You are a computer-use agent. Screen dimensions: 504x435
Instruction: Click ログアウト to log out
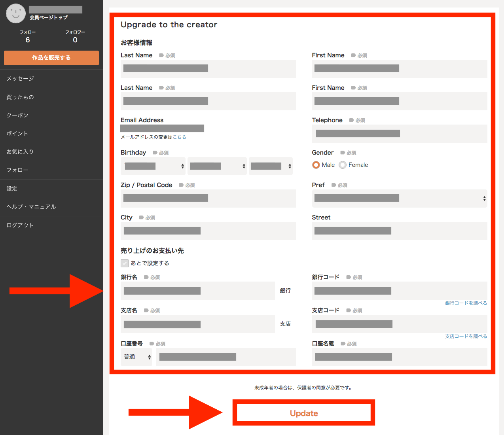[20, 225]
